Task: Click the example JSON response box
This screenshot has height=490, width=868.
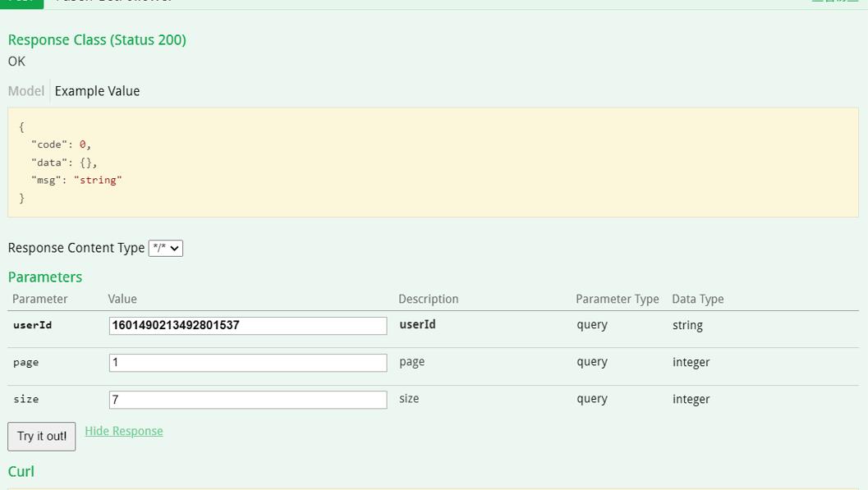Action: pos(433,162)
